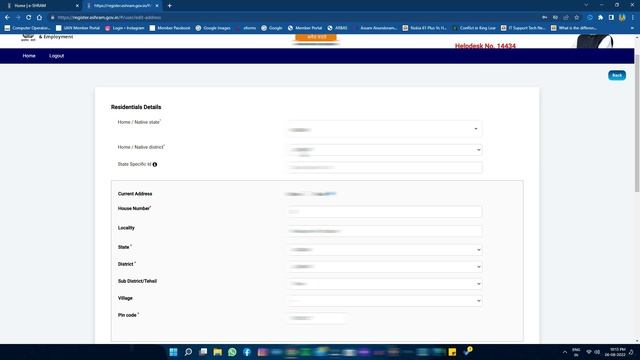
Task: Select the register.eshram.gov.in tab
Action: (x=122, y=6)
